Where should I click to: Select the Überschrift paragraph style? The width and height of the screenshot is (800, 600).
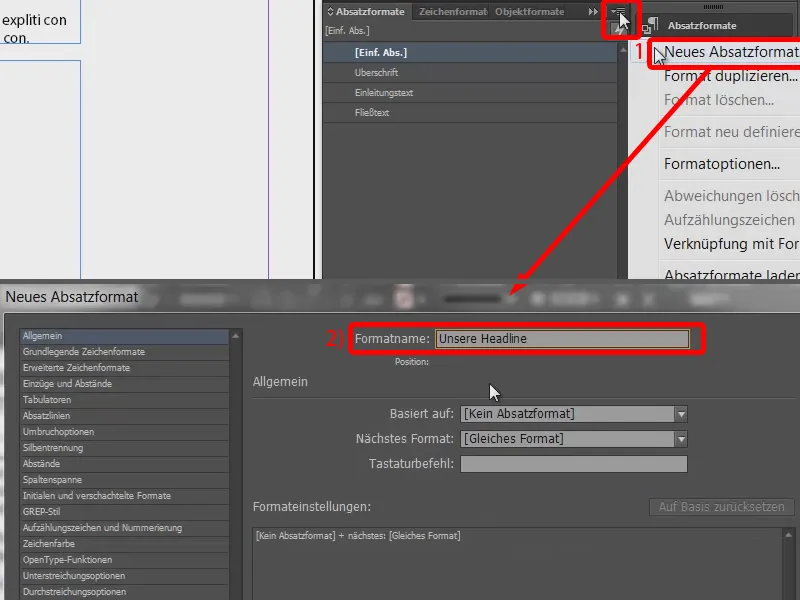point(470,72)
